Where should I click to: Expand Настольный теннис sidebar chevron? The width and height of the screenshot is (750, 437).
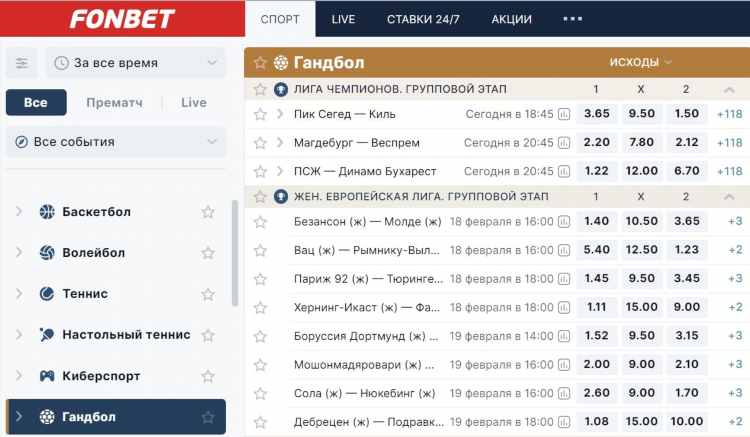click(19, 335)
